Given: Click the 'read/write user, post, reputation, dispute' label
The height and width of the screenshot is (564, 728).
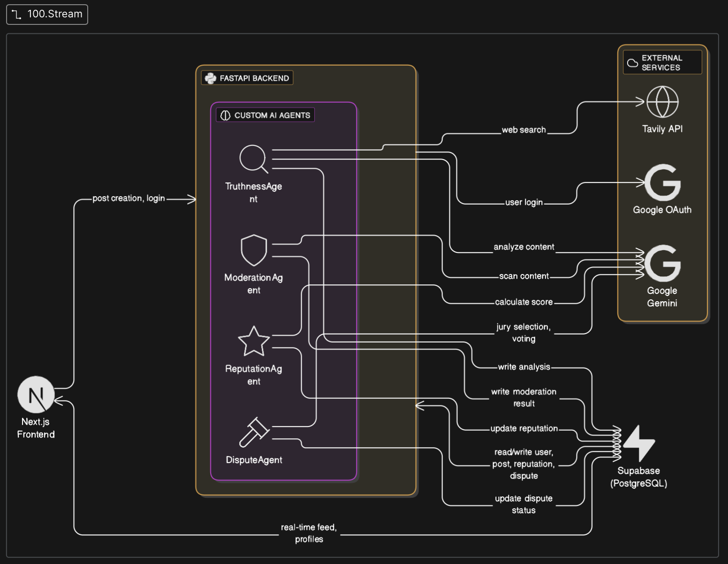Looking at the screenshot, I should click(524, 464).
